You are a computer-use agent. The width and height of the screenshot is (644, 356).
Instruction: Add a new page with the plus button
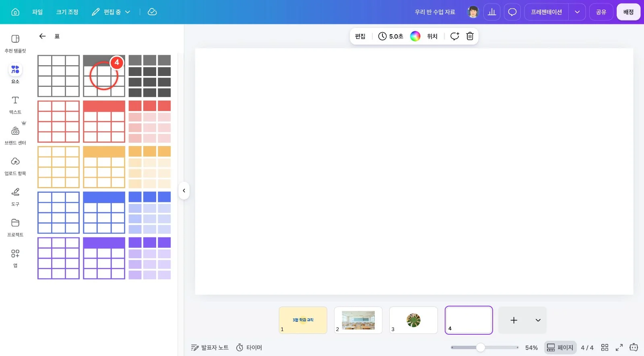coord(514,320)
